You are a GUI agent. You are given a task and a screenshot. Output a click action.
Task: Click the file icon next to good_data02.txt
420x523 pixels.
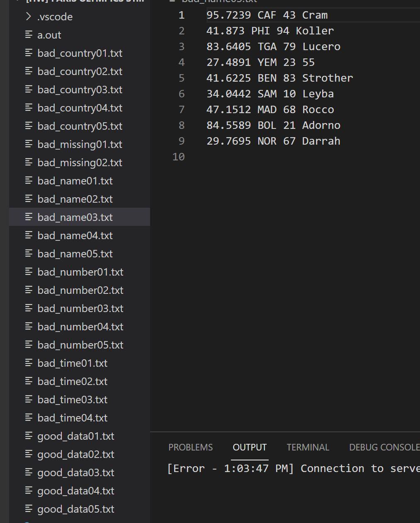coord(29,454)
